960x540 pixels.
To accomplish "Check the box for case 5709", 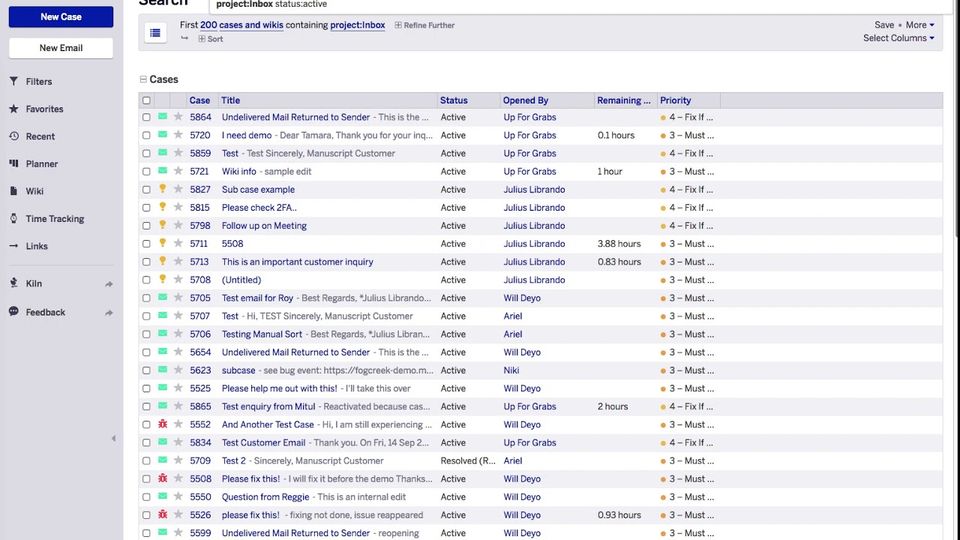I will [x=146, y=461].
